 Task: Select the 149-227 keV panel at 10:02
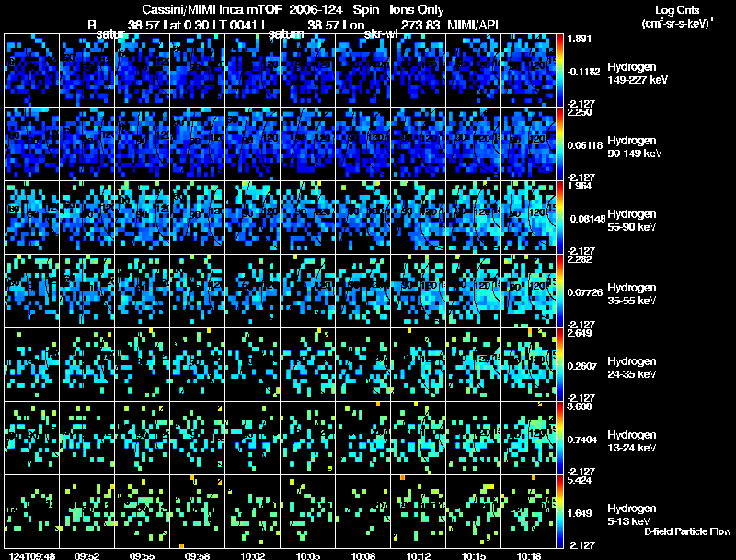tap(252, 71)
